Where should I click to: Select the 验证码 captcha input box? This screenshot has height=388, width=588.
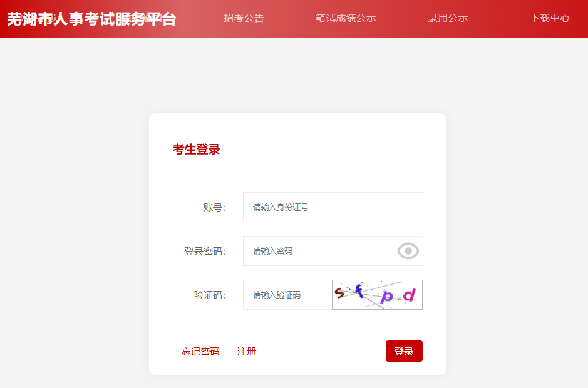click(287, 295)
